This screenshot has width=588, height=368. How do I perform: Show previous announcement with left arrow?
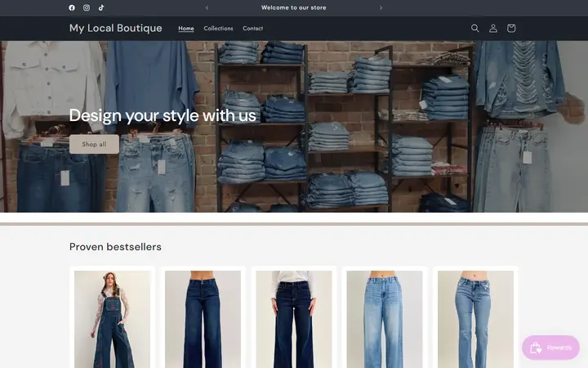click(207, 7)
